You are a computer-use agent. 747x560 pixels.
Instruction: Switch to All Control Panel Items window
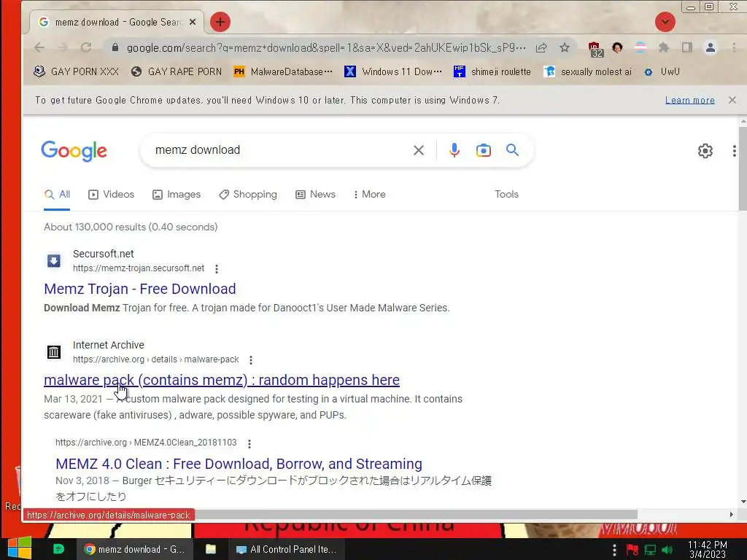(x=286, y=549)
